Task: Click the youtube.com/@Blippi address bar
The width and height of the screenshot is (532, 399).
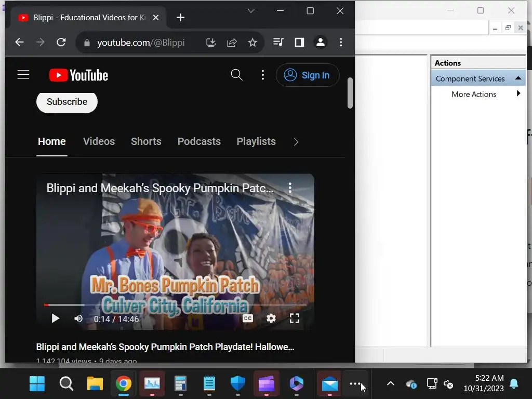Action: tap(141, 43)
